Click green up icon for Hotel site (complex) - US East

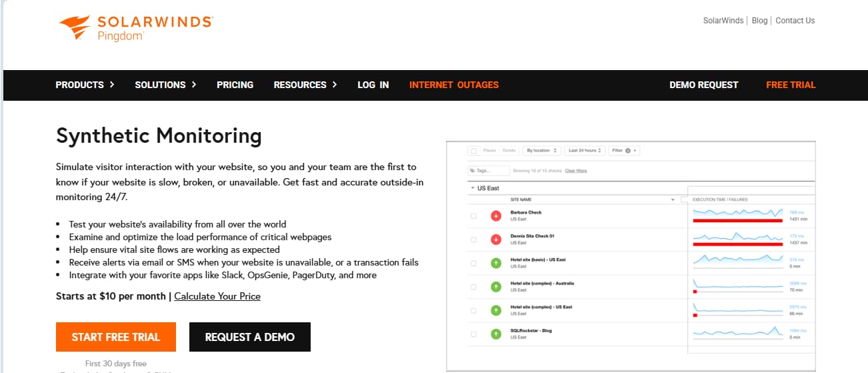(x=496, y=310)
